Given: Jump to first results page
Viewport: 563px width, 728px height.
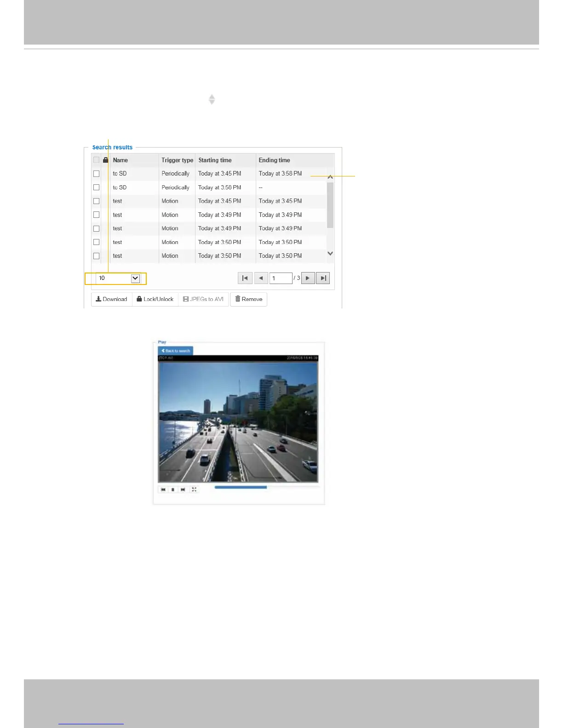Looking at the screenshot, I should tap(245, 278).
